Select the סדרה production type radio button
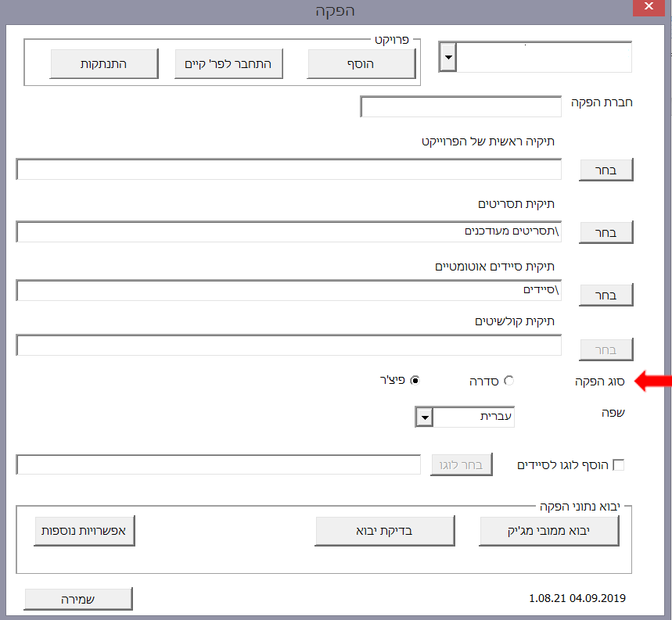 [509, 381]
